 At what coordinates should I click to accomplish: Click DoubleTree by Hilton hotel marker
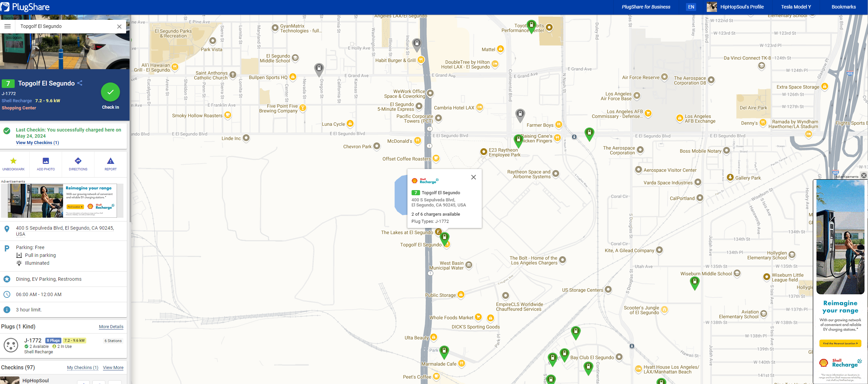495,64
